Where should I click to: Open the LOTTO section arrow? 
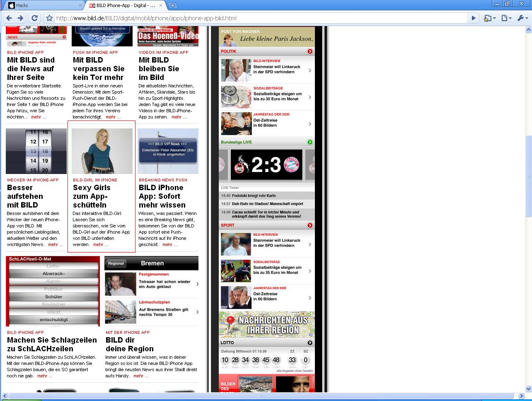[x=310, y=343]
